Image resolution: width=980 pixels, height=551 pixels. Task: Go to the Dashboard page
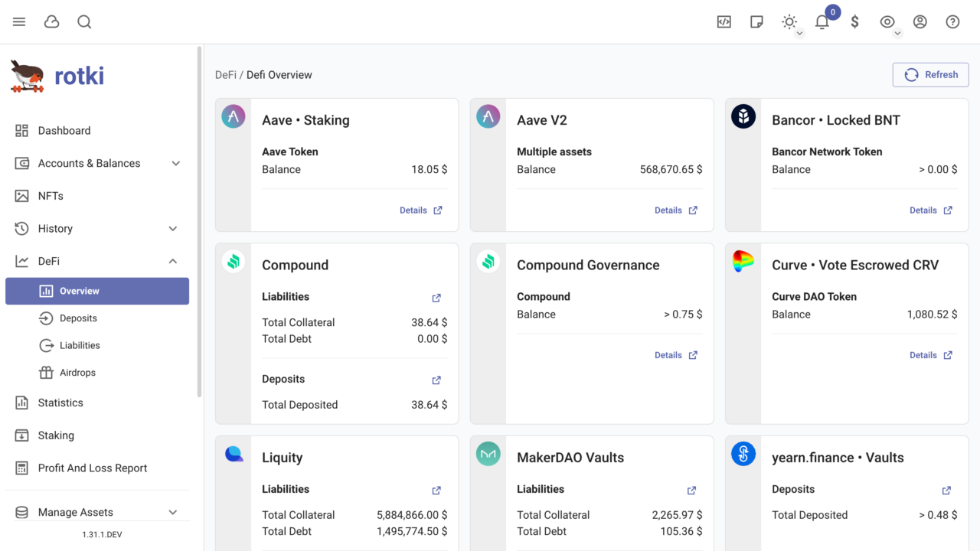pos(97,131)
